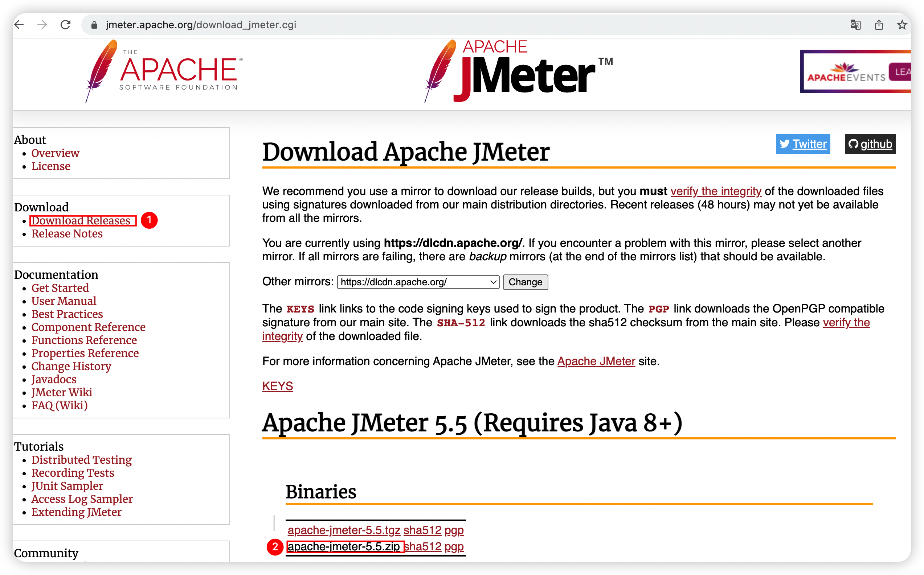This screenshot has width=924, height=575.
Task: Click the Apache Events banner
Action: tap(855, 71)
